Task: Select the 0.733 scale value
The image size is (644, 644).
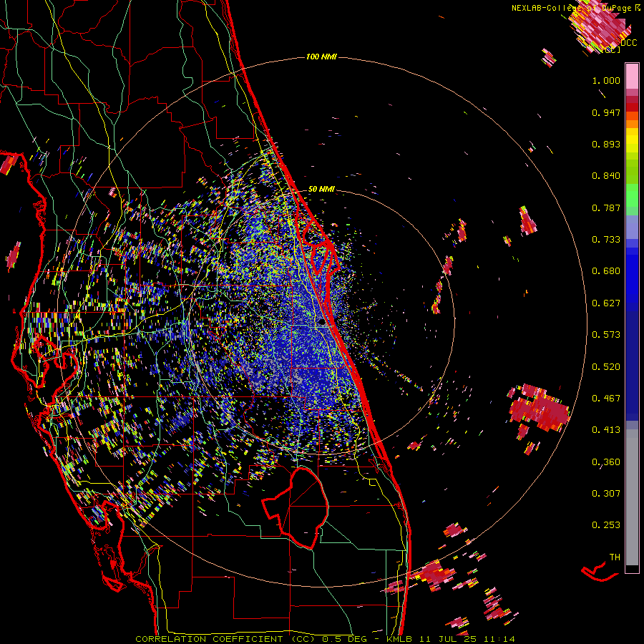Action: click(x=606, y=240)
